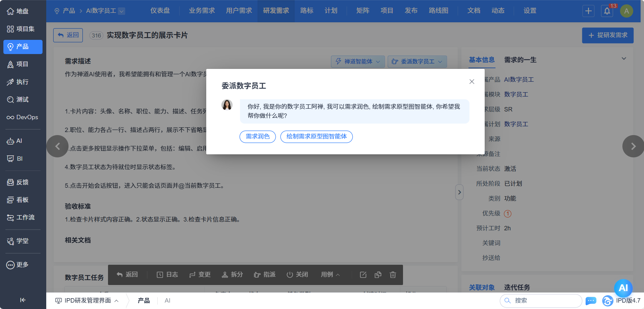Collapse the left sidebar menu

[23, 300]
